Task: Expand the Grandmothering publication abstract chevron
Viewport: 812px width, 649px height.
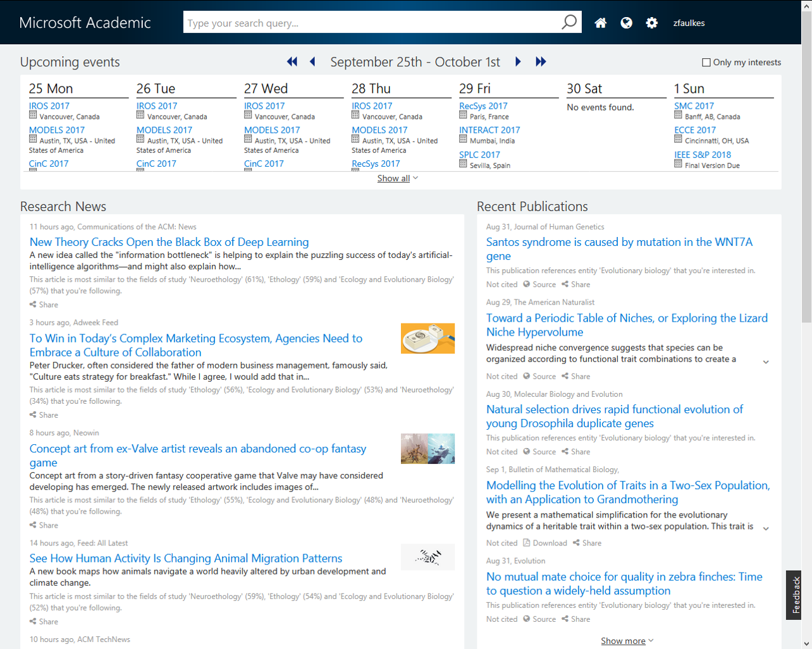Action: pyautogui.click(x=766, y=528)
